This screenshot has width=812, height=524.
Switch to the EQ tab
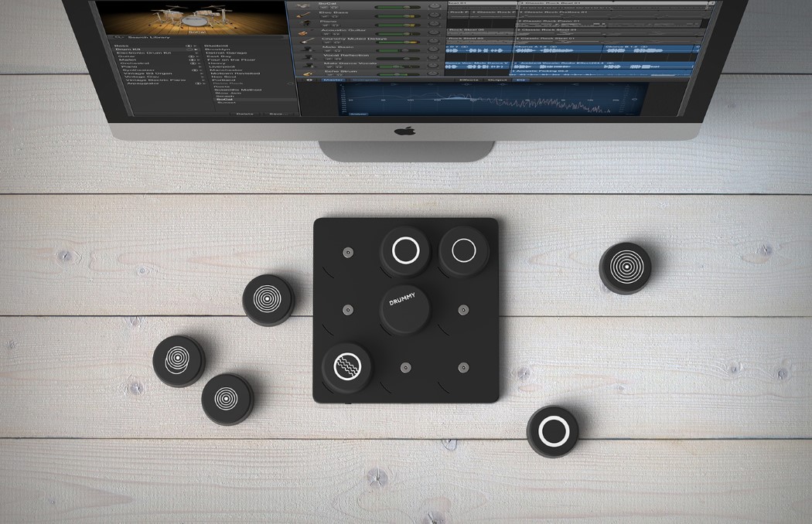coord(520,80)
